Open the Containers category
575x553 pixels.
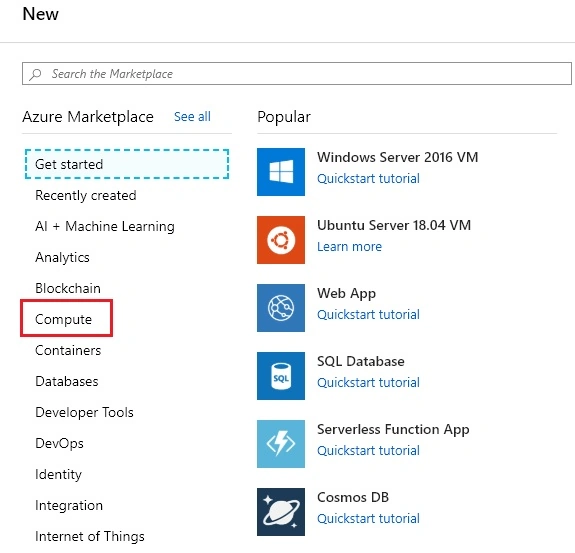tap(68, 350)
